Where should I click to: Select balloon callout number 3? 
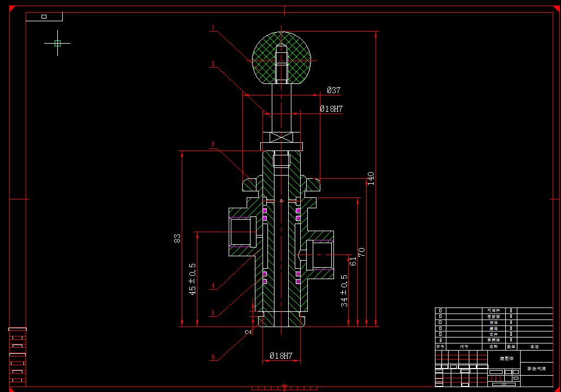click(x=213, y=143)
